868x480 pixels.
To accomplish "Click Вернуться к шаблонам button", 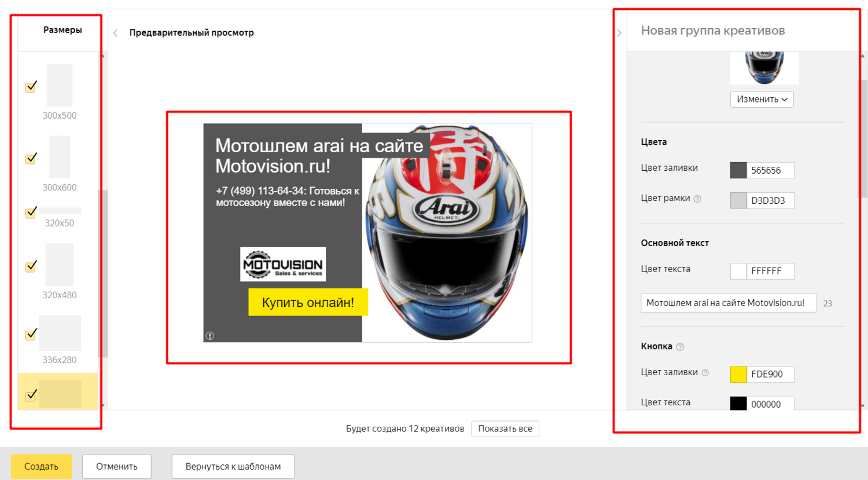I will point(233,466).
